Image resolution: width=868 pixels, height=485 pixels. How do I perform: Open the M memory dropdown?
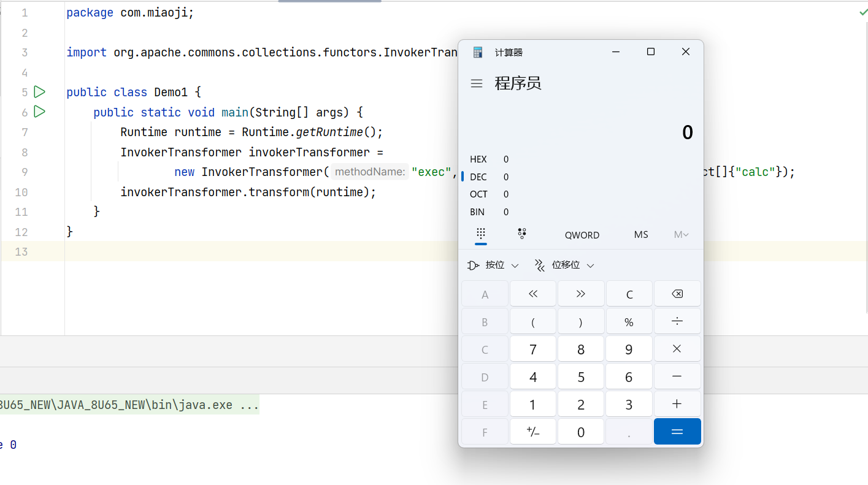pos(681,235)
